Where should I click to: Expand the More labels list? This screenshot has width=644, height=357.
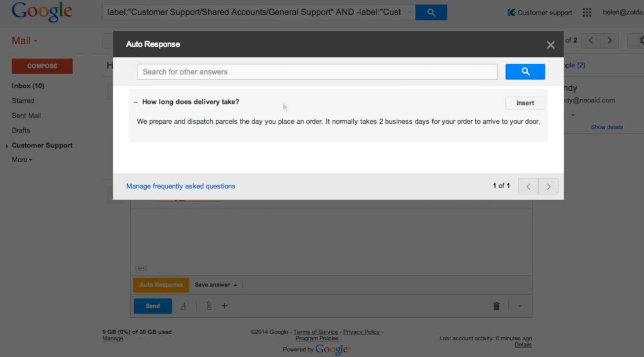(x=22, y=160)
